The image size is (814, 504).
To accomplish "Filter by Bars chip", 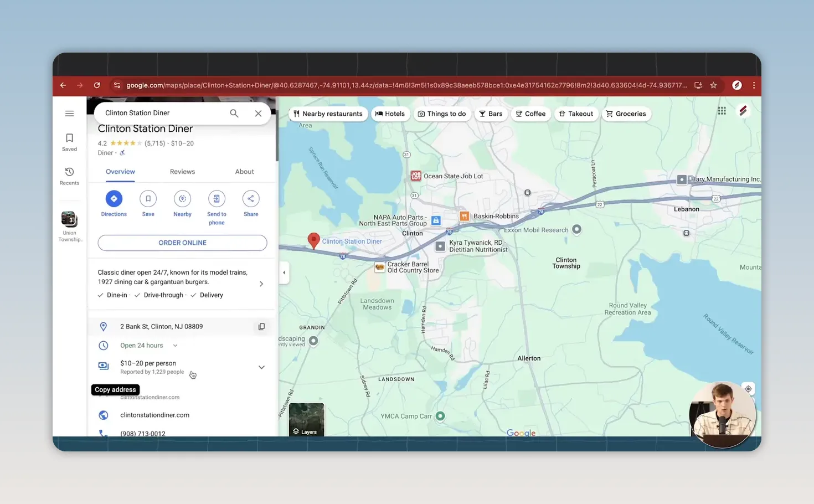I will (491, 114).
